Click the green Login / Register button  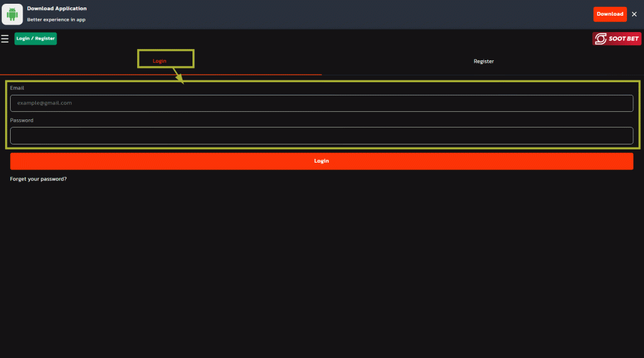36,39
